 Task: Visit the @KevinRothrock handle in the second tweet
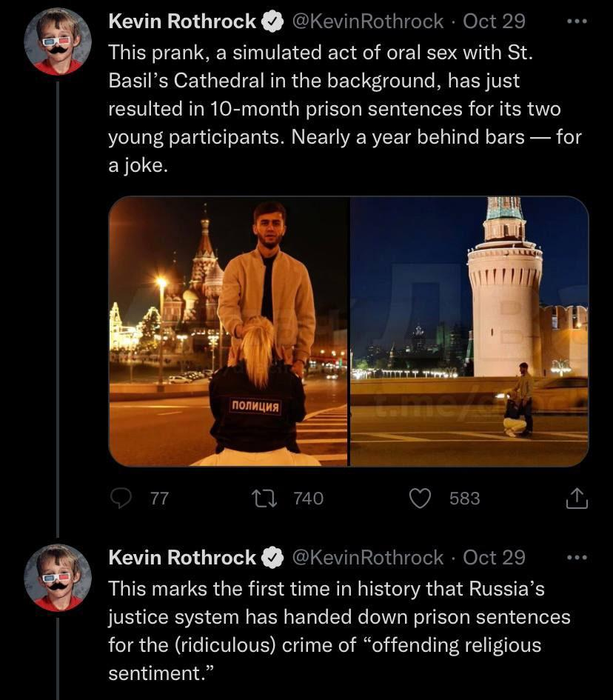[x=368, y=558]
